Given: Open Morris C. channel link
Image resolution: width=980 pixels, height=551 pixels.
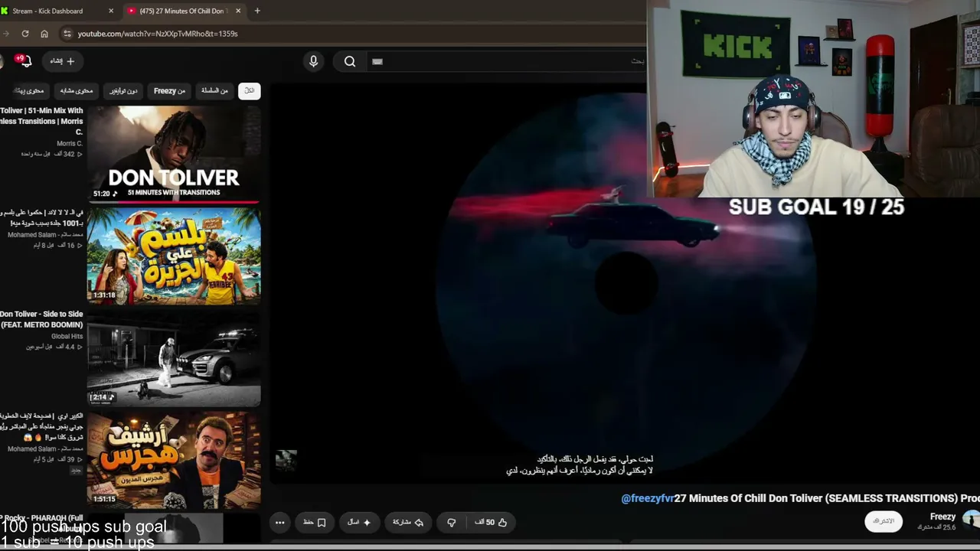Looking at the screenshot, I should [x=70, y=144].
